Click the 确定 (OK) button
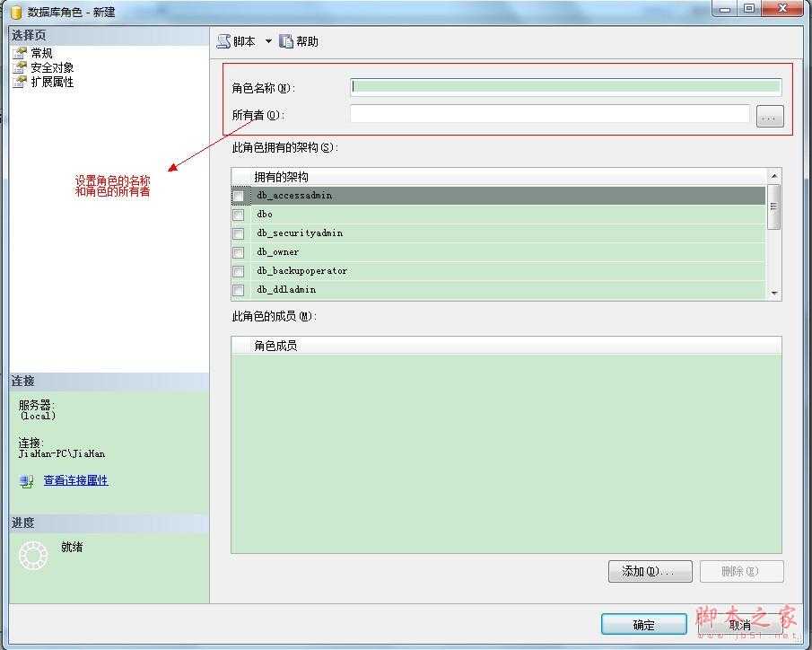Viewport: 812px width, 650px height. click(x=643, y=625)
